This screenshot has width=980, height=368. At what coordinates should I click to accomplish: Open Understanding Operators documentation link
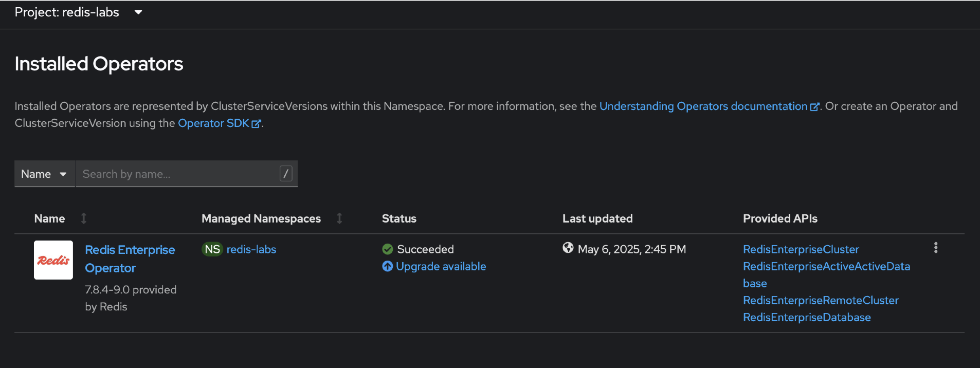(703, 106)
